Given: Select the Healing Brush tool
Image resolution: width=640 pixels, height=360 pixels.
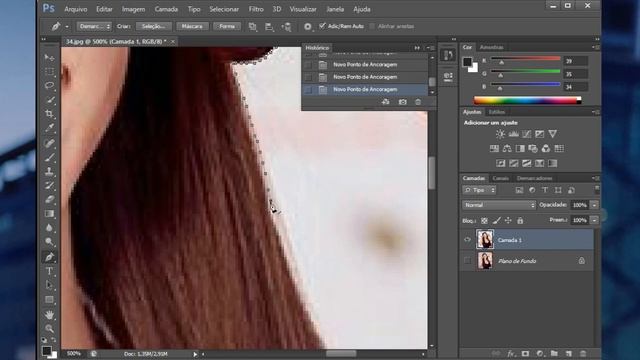Looking at the screenshot, I should pyautogui.click(x=49, y=143).
